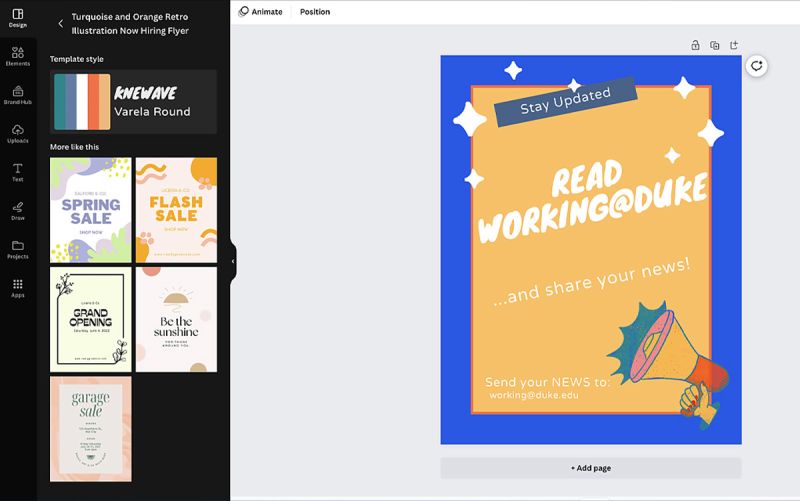Select the megaphone illustration on flyer
The width and height of the screenshot is (800, 501).
click(669, 363)
